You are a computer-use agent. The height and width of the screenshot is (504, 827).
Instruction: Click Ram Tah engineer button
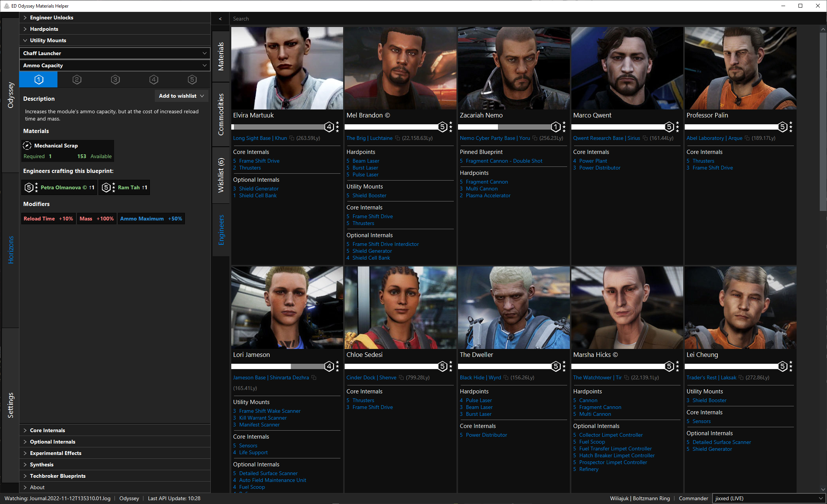click(124, 187)
